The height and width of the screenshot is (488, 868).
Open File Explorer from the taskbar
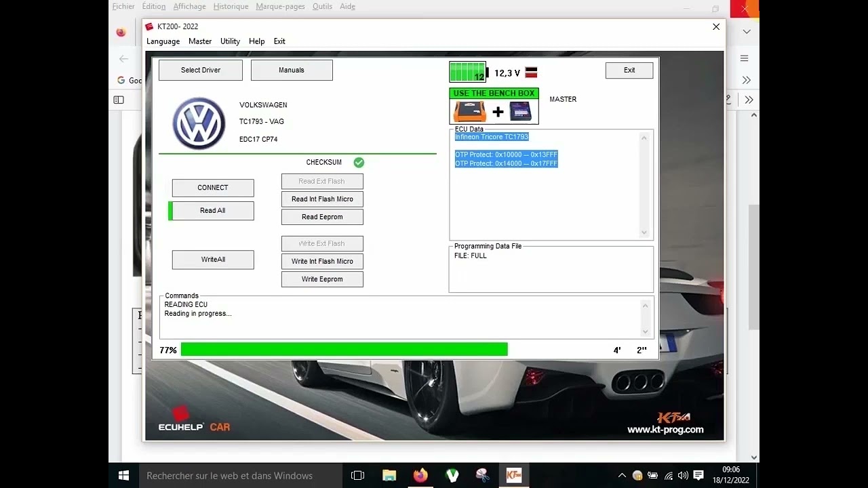click(389, 475)
